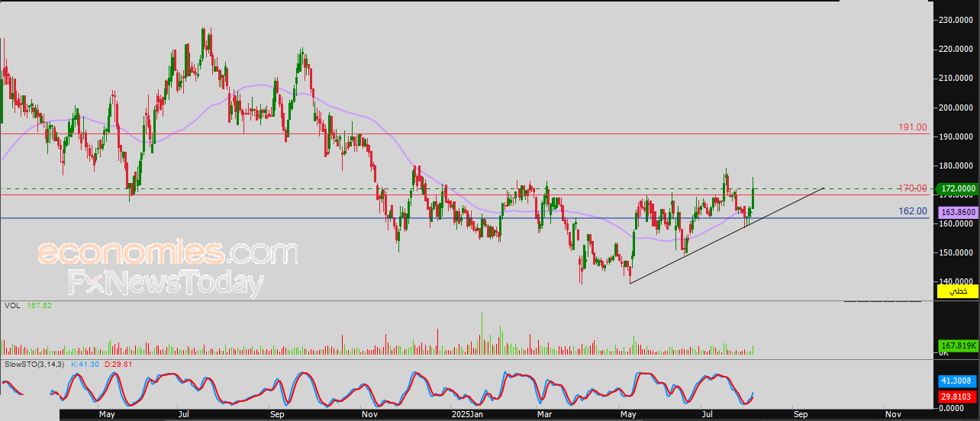Select the 150.0000 price axis label
The width and height of the screenshot is (980, 421).
coord(956,253)
